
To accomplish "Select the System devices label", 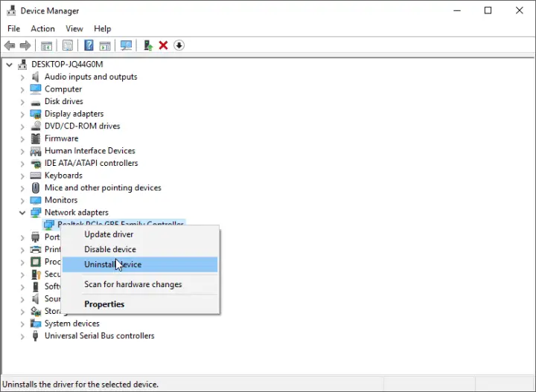I will (72, 324).
